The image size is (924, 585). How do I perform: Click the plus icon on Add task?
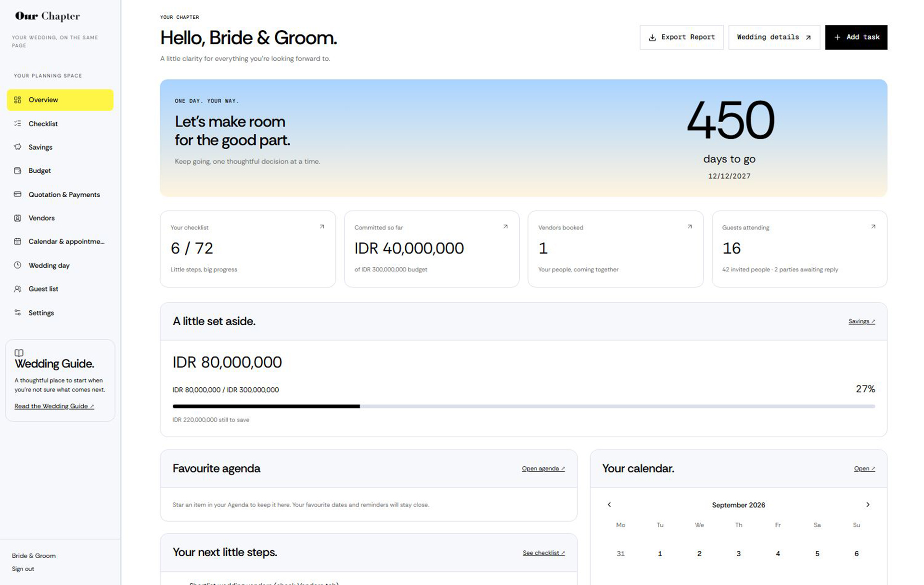coord(837,38)
